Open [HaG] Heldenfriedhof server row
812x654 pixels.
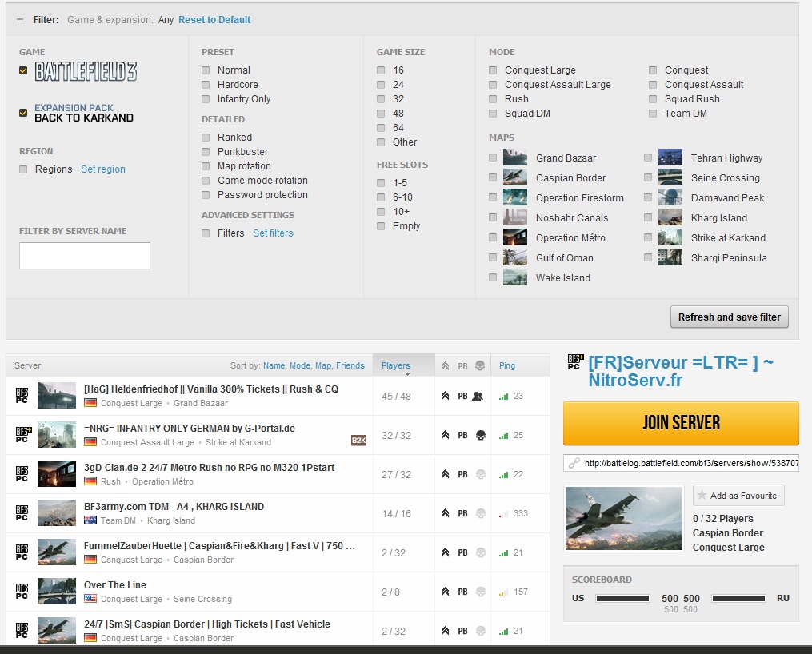pyautogui.click(x=278, y=396)
